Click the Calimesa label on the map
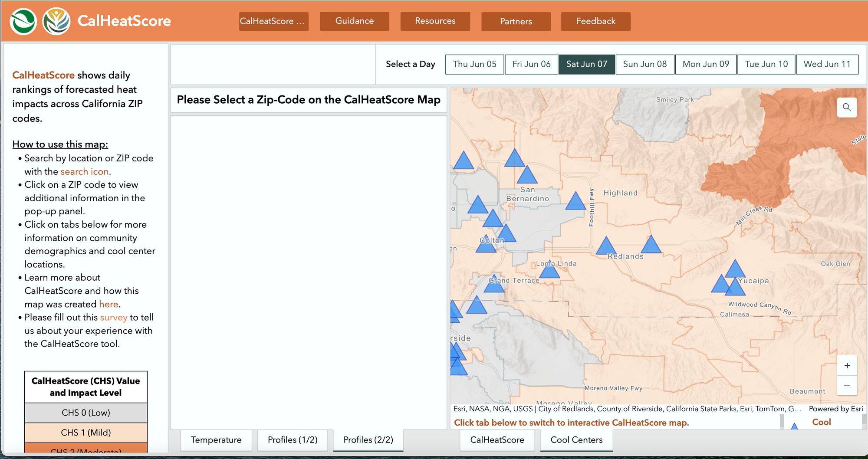Screen dimensions: 868x459 click(734, 315)
